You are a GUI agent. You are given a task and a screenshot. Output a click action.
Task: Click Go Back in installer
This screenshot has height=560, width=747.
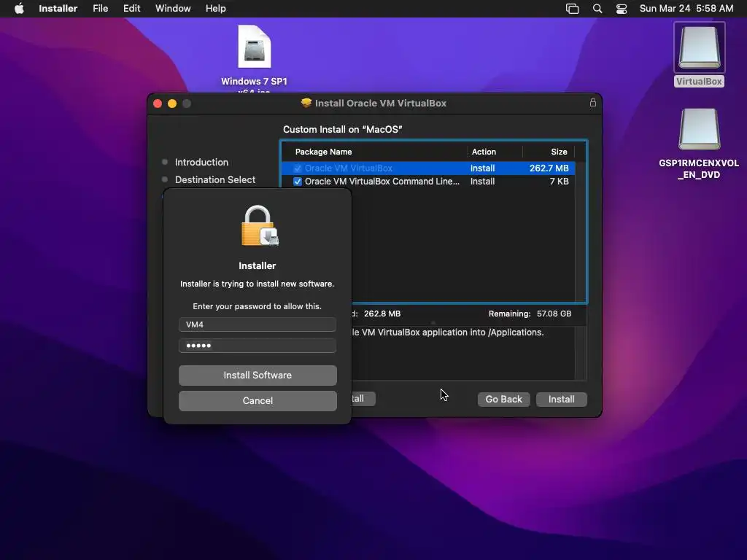click(x=503, y=399)
